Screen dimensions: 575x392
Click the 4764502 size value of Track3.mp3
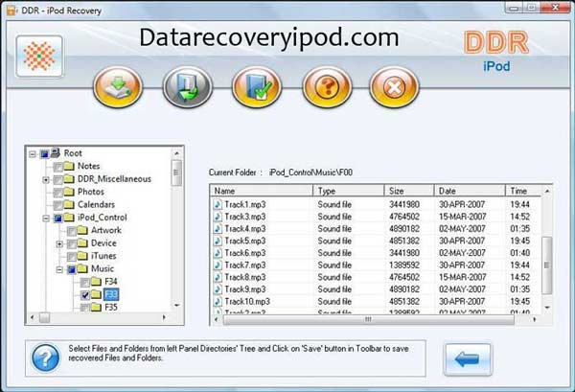coord(404,217)
